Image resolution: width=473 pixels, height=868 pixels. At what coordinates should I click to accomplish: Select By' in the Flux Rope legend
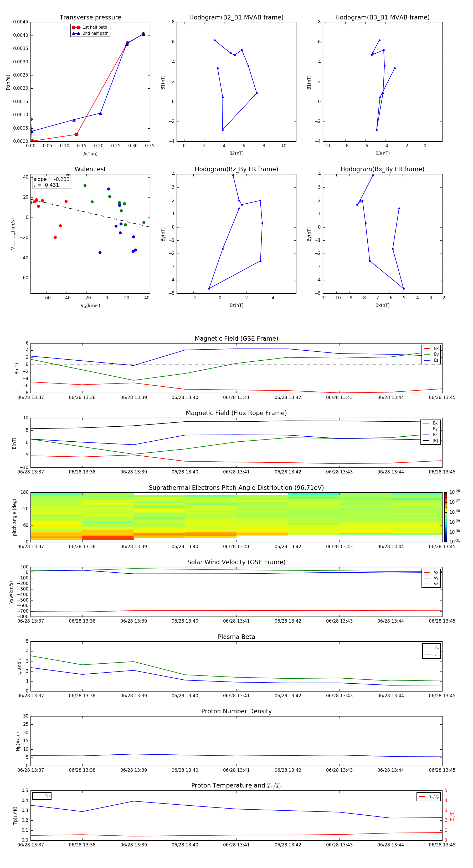(431, 429)
